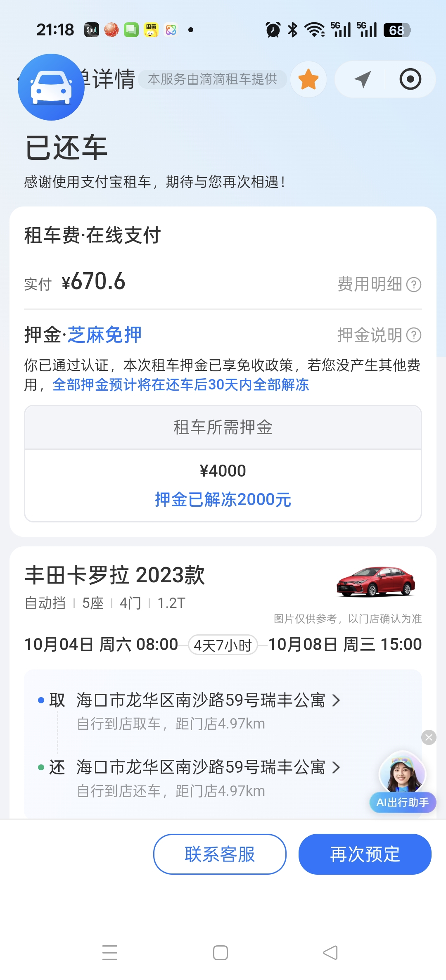This screenshot has width=446, height=980.
Task: Tap Android back triangle button
Action: pos(330,953)
